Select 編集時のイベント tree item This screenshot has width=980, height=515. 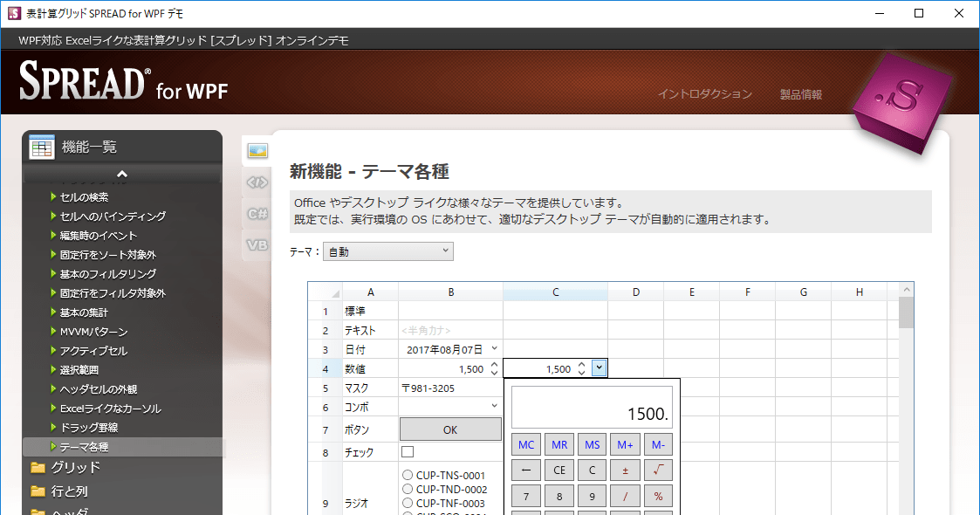(x=98, y=236)
